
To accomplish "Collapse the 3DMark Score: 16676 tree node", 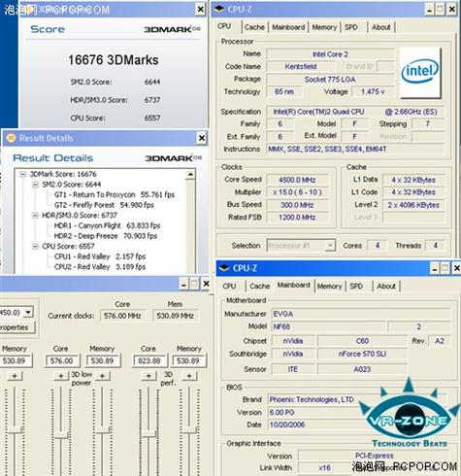I will [22, 174].
